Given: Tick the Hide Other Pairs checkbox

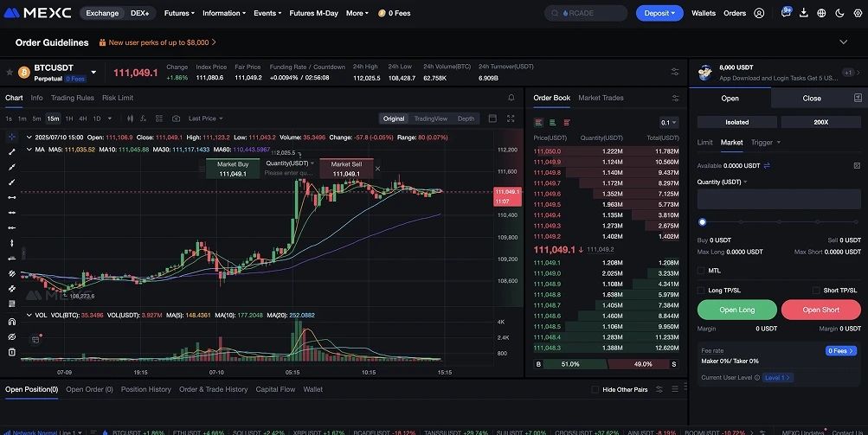Looking at the screenshot, I should 595,390.
